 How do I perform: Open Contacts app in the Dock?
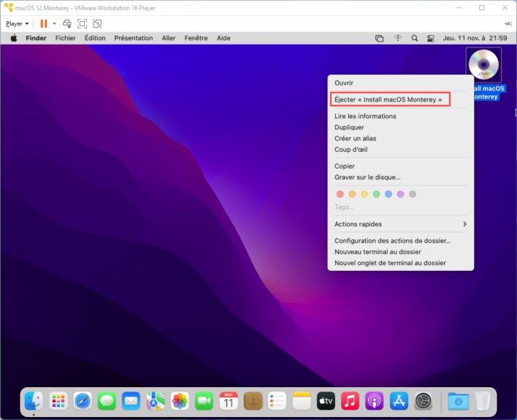[x=253, y=401]
